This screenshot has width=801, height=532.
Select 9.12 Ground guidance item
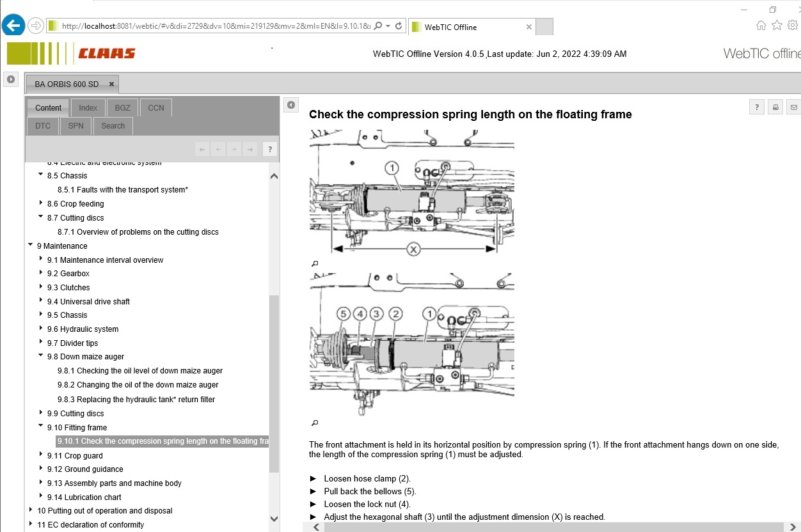tap(85, 469)
